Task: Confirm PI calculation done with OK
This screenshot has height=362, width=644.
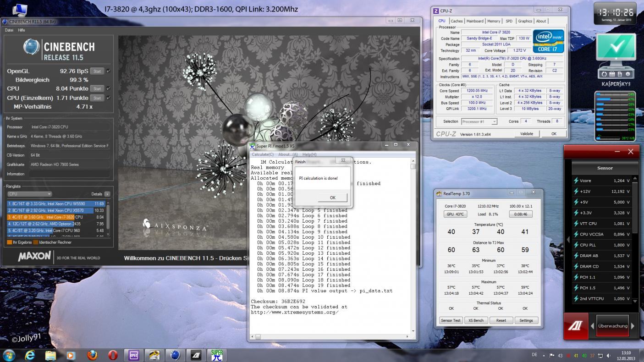Action: click(x=332, y=197)
